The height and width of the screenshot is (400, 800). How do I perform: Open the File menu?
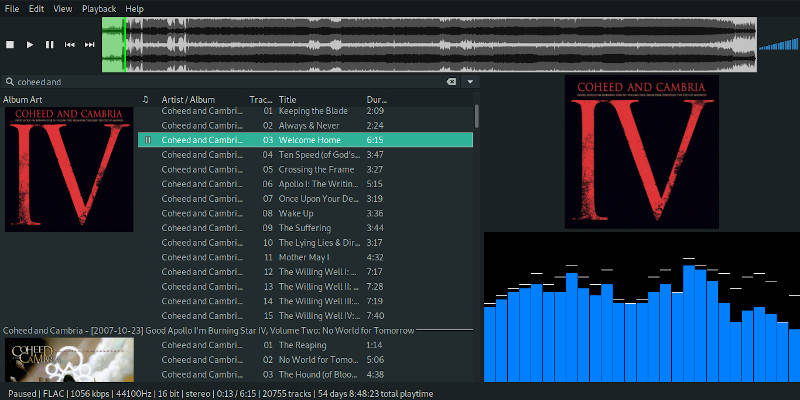[12, 9]
